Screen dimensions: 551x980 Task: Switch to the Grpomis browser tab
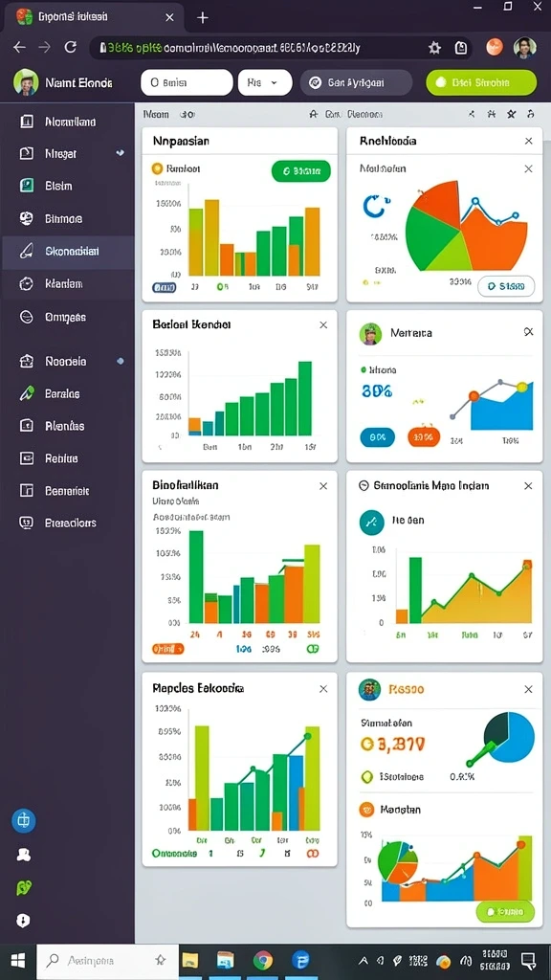pos(94,17)
